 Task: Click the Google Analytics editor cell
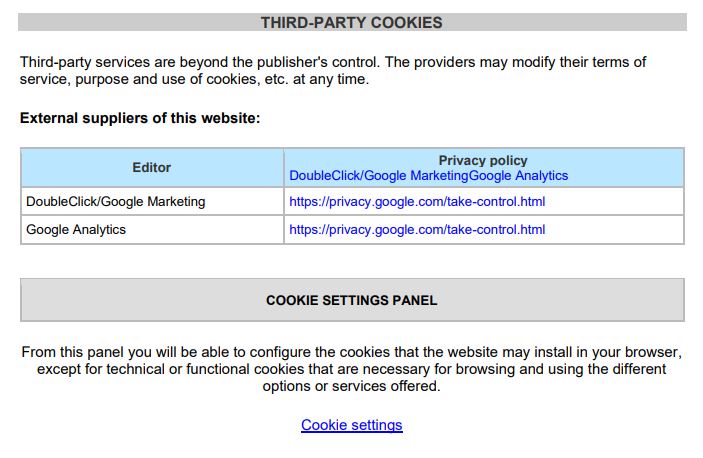point(152,229)
